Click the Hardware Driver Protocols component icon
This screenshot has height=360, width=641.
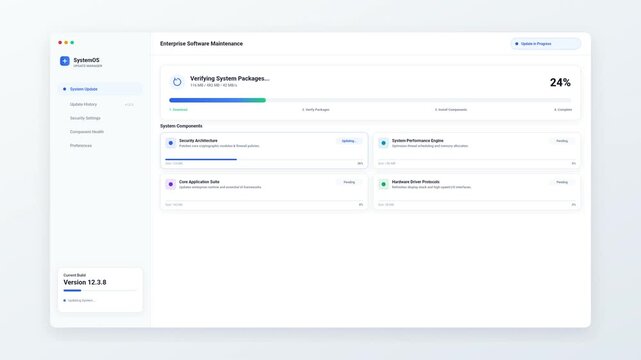tap(383, 184)
